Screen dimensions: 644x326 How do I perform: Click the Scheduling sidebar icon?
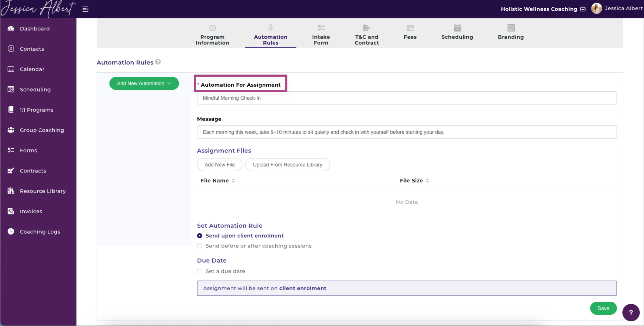11,89
